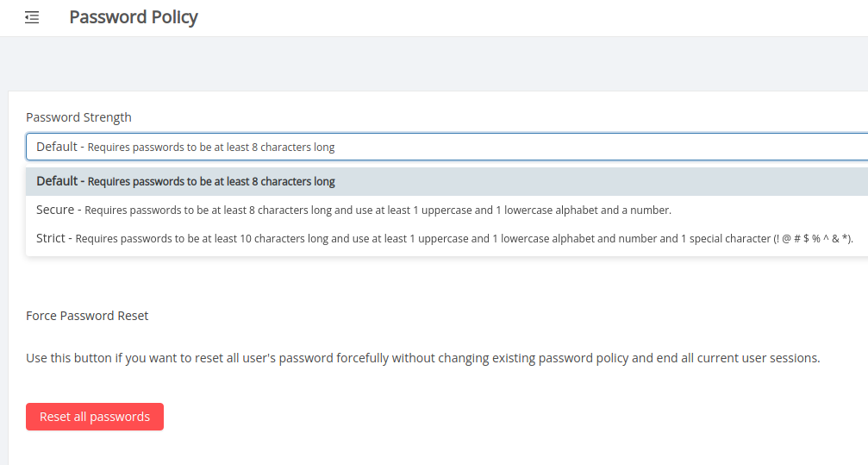Pick the Strict password strength option
Screen dimensions: 868x465
point(446,238)
